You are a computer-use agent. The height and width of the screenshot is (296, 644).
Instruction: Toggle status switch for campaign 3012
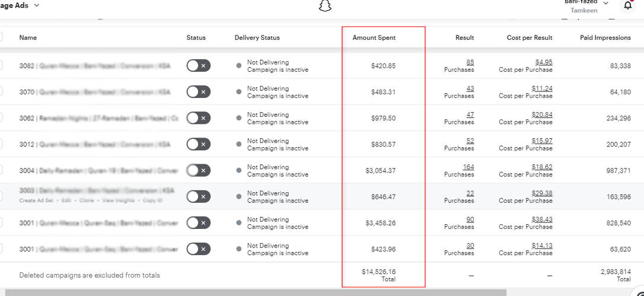tap(198, 144)
